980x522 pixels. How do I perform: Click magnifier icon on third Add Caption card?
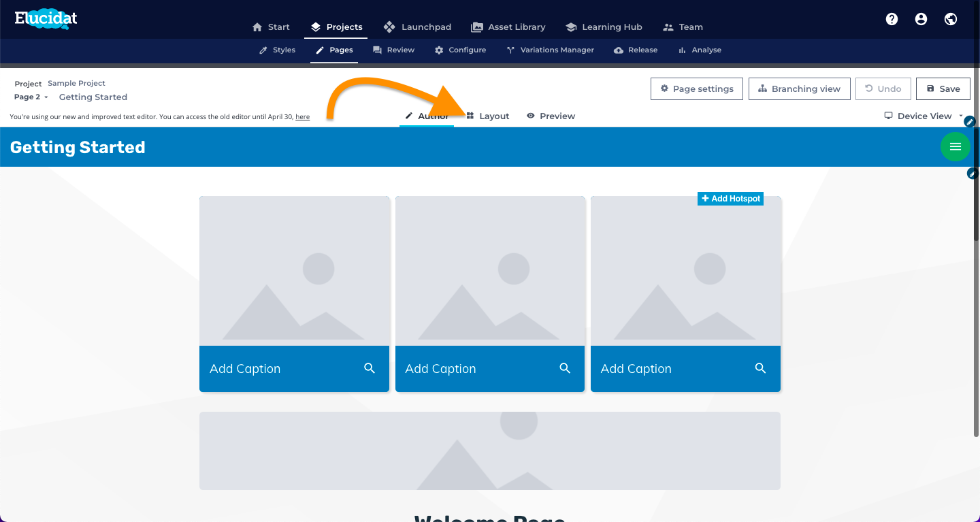(761, 368)
